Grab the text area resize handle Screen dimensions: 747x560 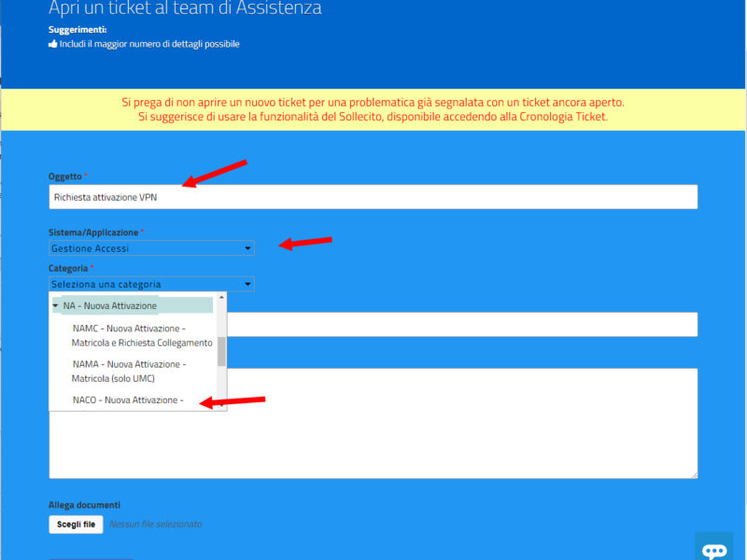click(692, 473)
